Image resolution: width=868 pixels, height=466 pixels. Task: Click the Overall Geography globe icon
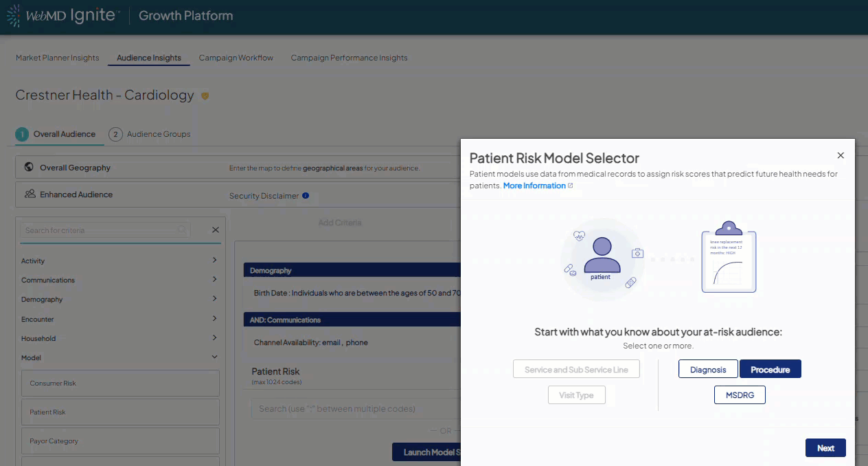point(29,167)
